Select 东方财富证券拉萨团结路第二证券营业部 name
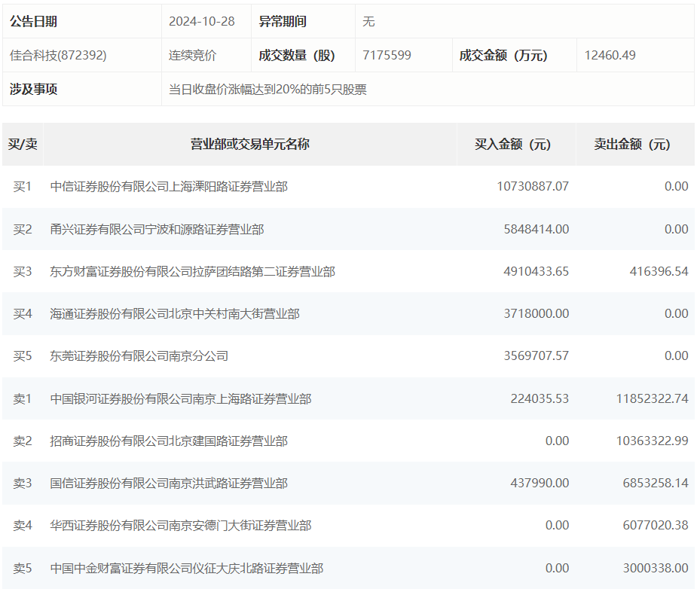Viewport: 700px width, 595px height. [x=192, y=272]
